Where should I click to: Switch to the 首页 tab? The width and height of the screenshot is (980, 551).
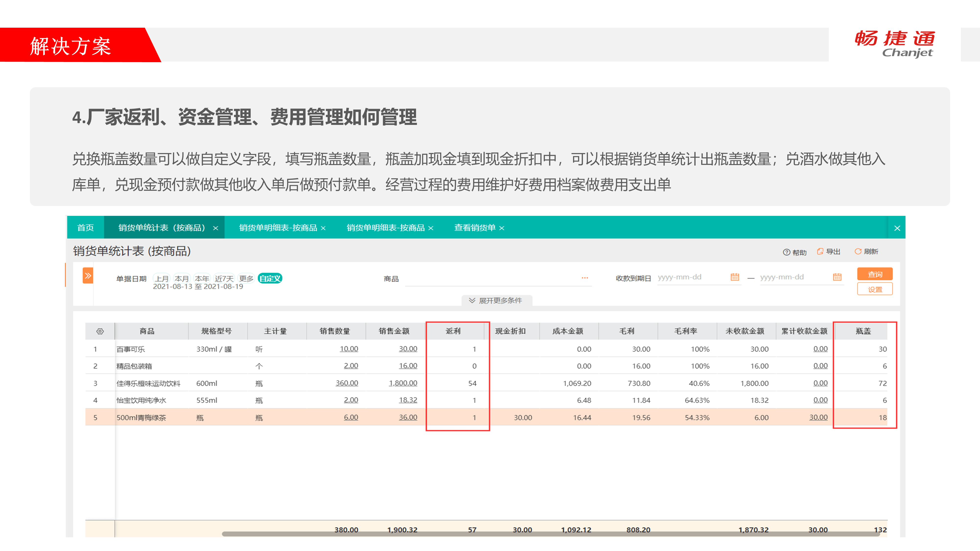(85, 228)
